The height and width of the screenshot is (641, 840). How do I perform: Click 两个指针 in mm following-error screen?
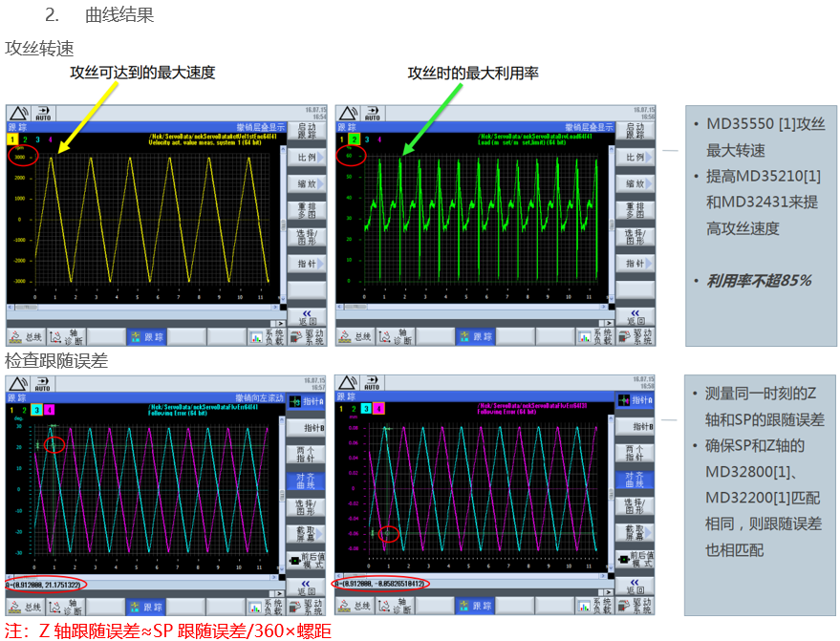coord(635,454)
